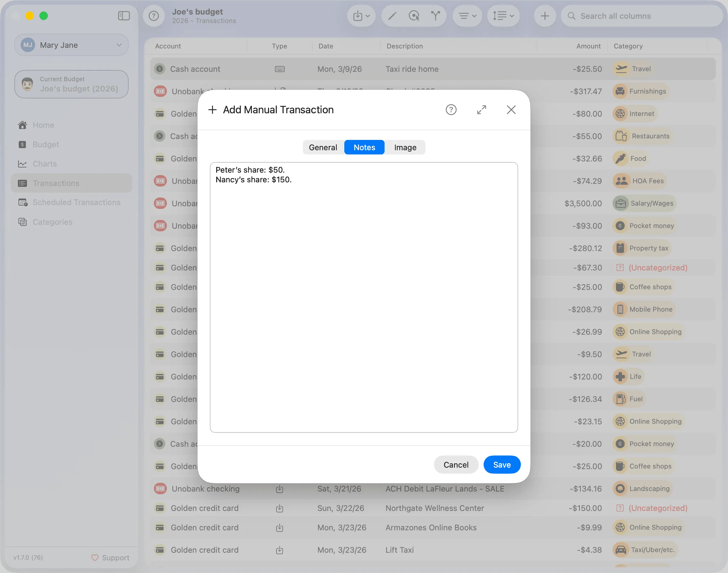The height and width of the screenshot is (573, 728).
Task: Toggle the sidebar panel icon
Action: (124, 16)
